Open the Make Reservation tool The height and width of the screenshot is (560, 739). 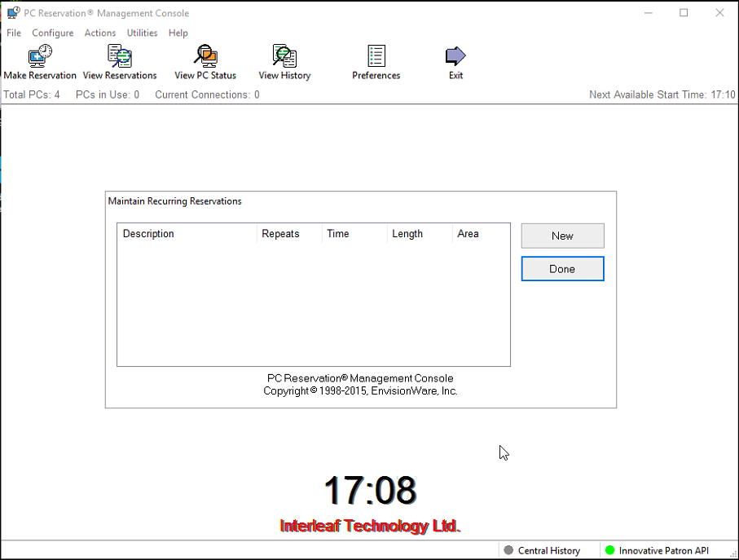[x=40, y=62]
